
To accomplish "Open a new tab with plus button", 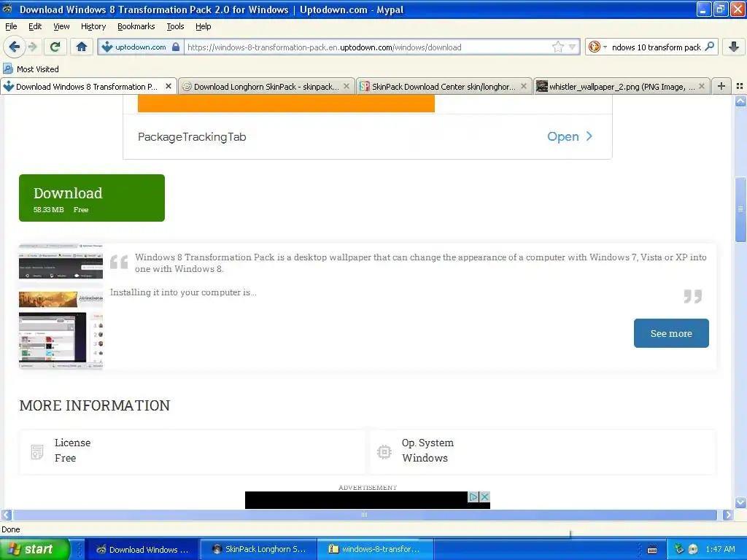I will [721, 86].
